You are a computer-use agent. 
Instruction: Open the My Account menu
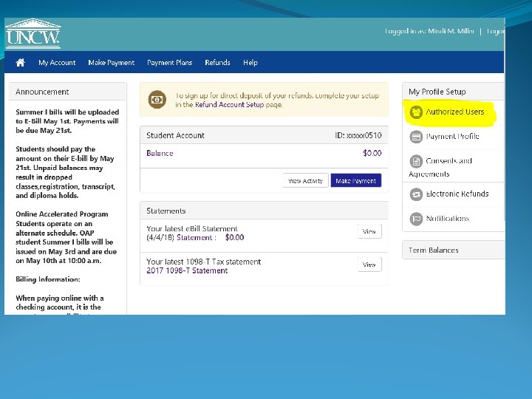click(x=57, y=62)
